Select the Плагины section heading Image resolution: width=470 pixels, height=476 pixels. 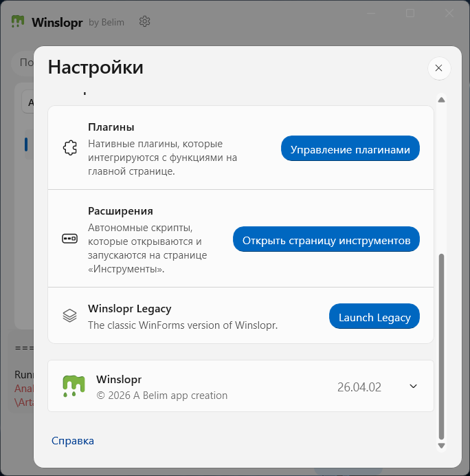(111, 127)
